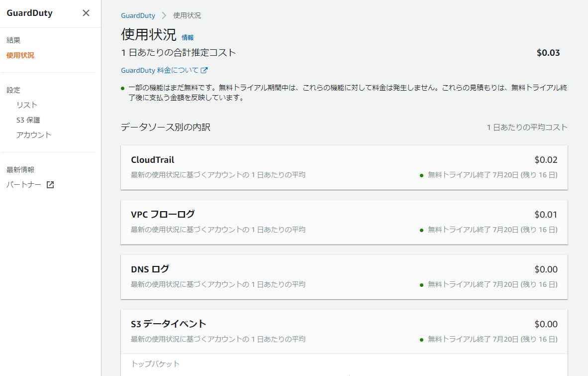Select the CloudTrail card title
The height and width of the screenshot is (376, 588).
(153, 160)
